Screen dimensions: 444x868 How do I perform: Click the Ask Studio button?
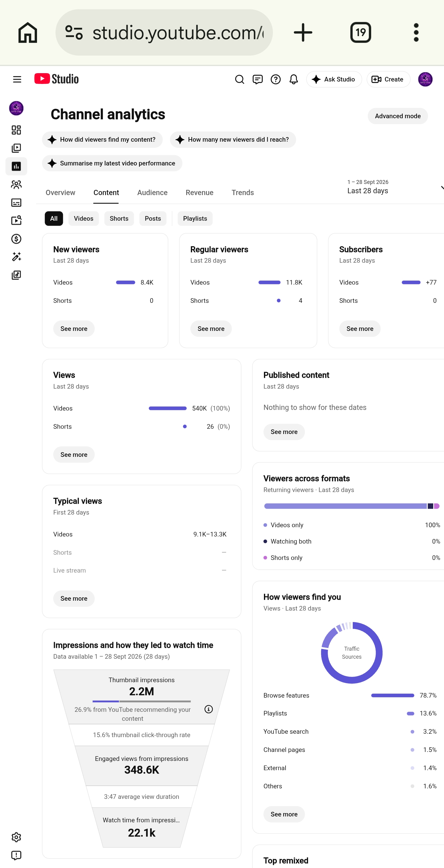tap(334, 79)
